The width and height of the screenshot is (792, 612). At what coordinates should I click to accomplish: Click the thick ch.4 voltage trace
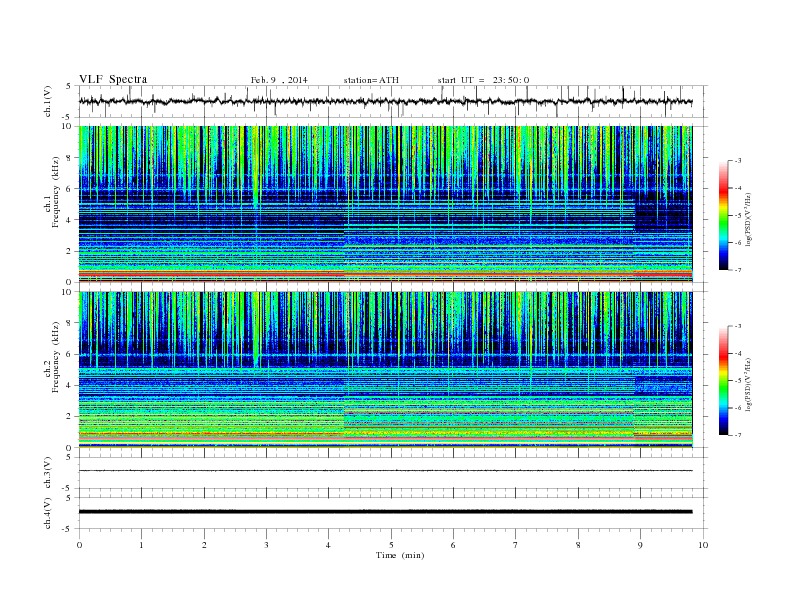coord(385,512)
